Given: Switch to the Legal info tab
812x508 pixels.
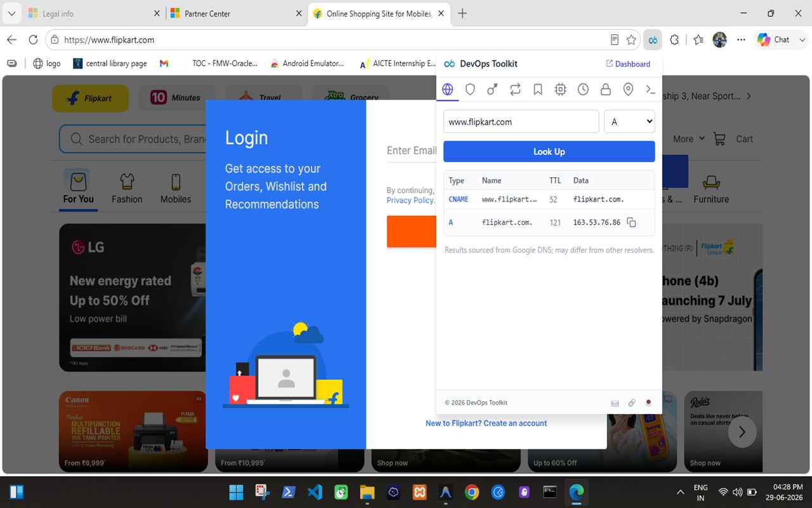Looking at the screenshot, I should 94,13.
